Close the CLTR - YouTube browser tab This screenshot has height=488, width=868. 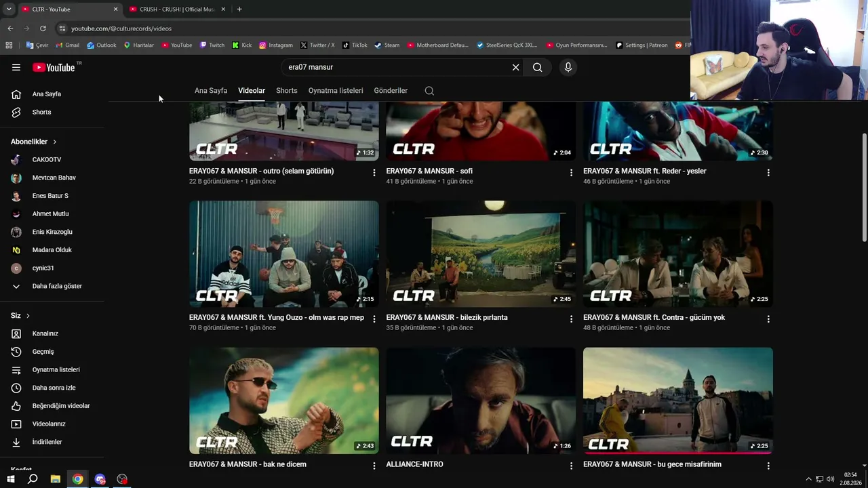(115, 9)
